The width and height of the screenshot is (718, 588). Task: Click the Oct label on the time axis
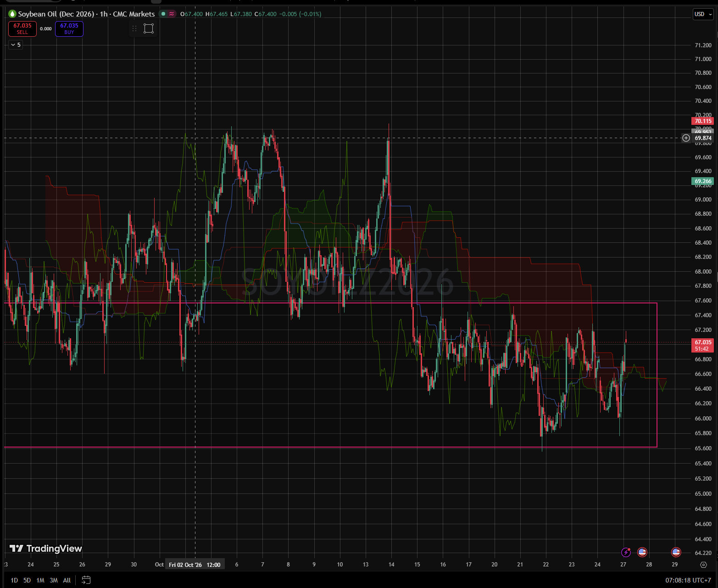159,565
